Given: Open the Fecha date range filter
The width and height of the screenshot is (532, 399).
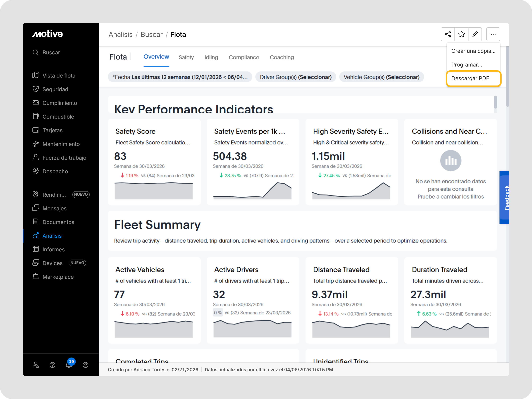Looking at the screenshot, I should (180, 77).
